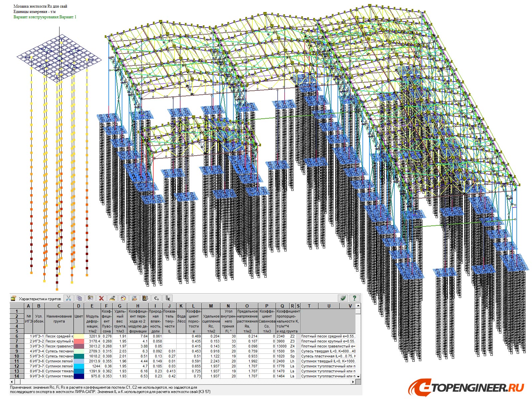Image resolution: width=532 pixels, height=399 pixels.
Task: Select row 6 header in soil table
Action: pyautogui.click(x=17, y=336)
